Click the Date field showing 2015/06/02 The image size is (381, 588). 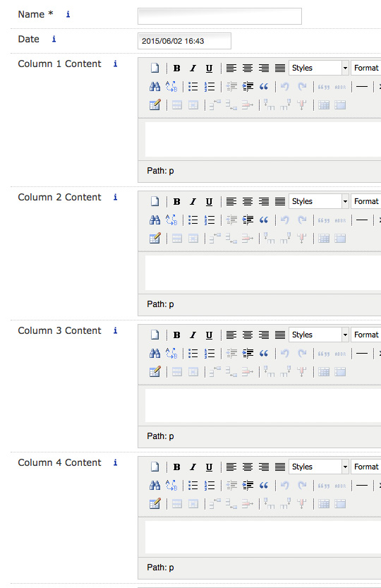[x=184, y=41]
